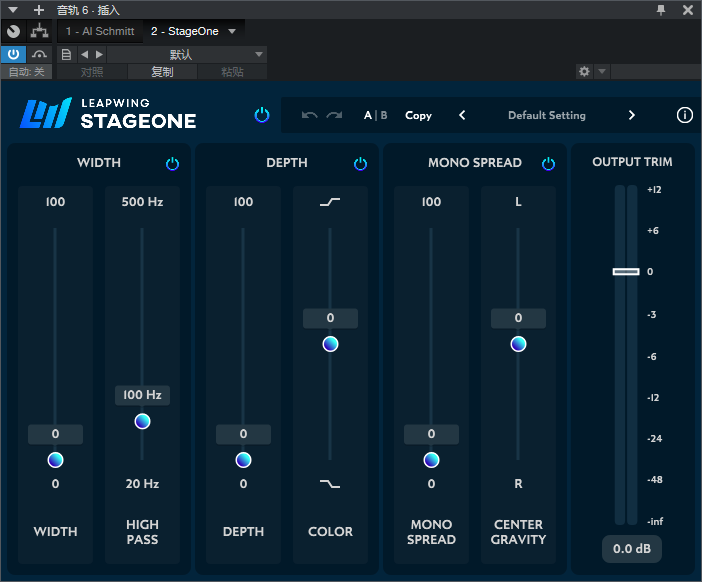This screenshot has width=702, height=582.
Task: Click the 0.0 dB output value field
Action: point(632,548)
